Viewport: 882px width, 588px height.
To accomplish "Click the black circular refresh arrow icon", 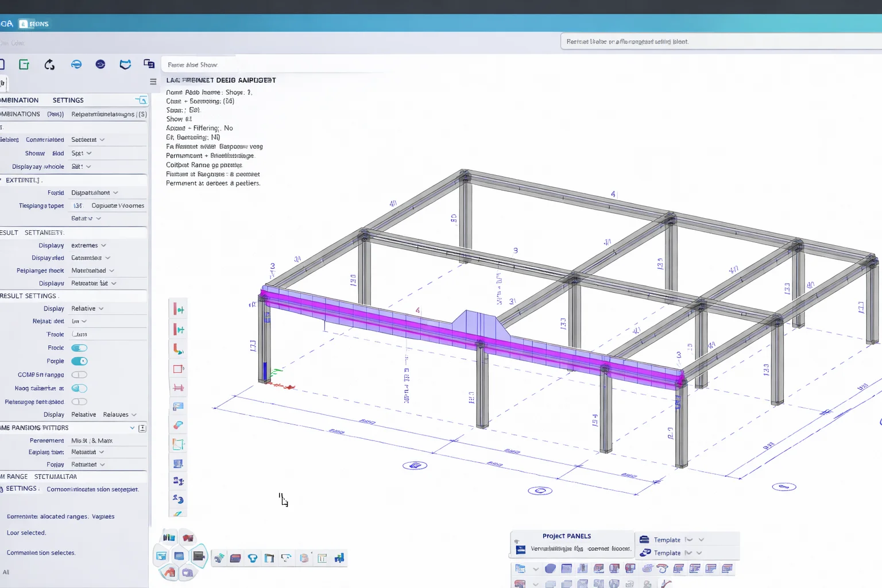I will (49, 65).
